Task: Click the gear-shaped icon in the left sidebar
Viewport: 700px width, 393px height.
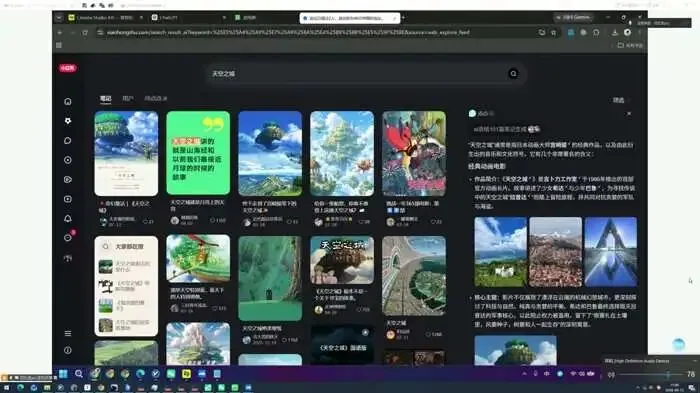Action: (68, 121)
